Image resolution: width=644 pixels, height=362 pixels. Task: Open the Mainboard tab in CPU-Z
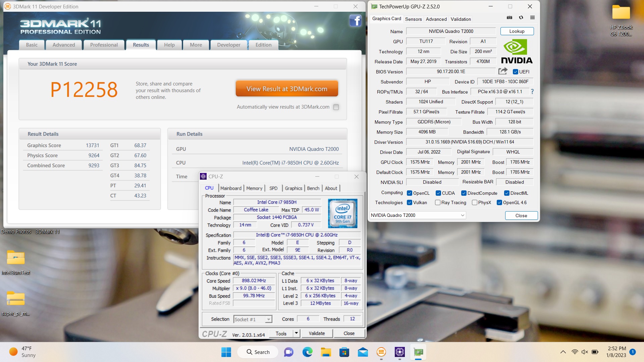pyautogui.click(x=231, y=188)
